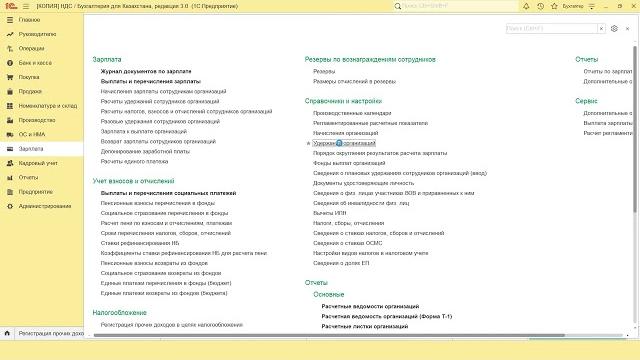Open menu settings gear icon
Screen dimensions: 640x360
(x=614, y=29)
